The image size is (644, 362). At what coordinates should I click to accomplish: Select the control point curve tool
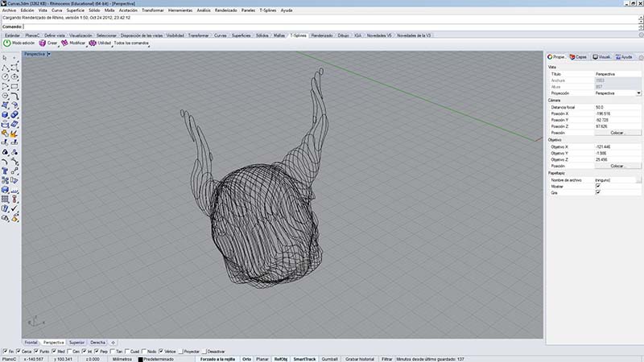click(x=14, y=68)
